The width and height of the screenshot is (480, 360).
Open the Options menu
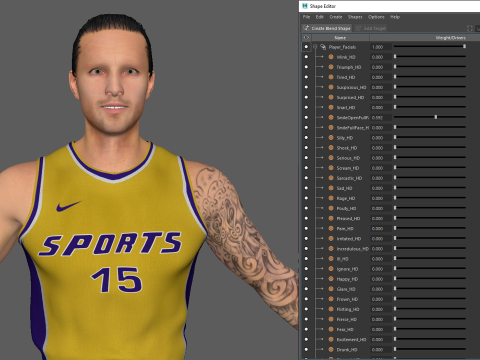coord(376,17)
